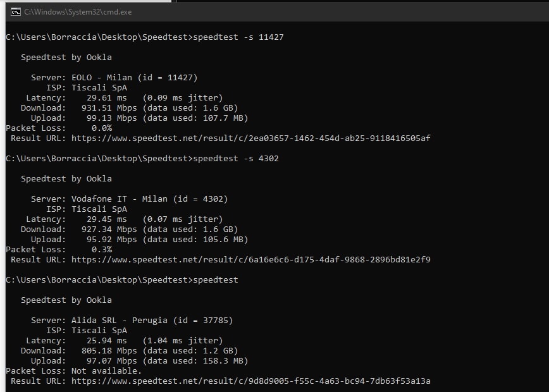
Task: Click the 805.18 Mbps download value
Action: point(109,351)
